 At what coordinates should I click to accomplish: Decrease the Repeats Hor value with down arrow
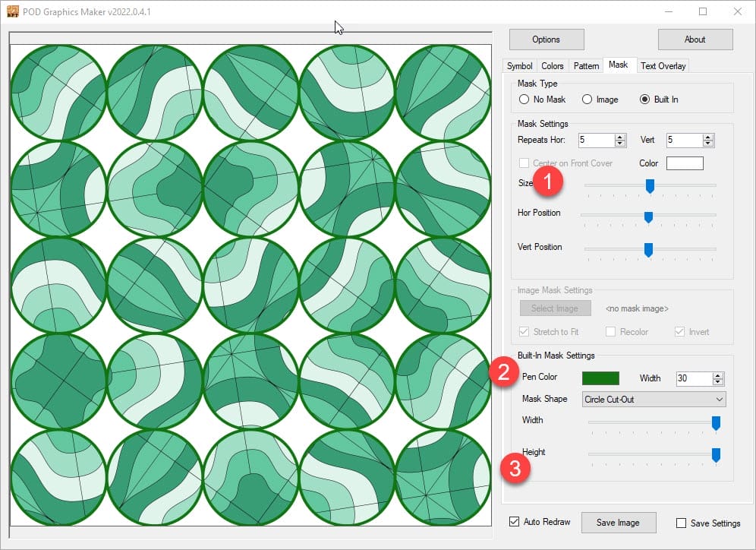click(620, 144)
